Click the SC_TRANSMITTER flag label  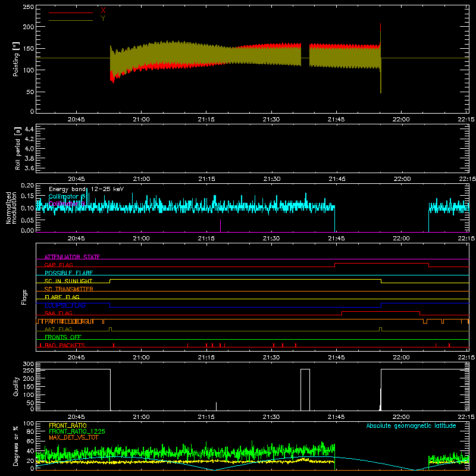(x=68, y=289)
